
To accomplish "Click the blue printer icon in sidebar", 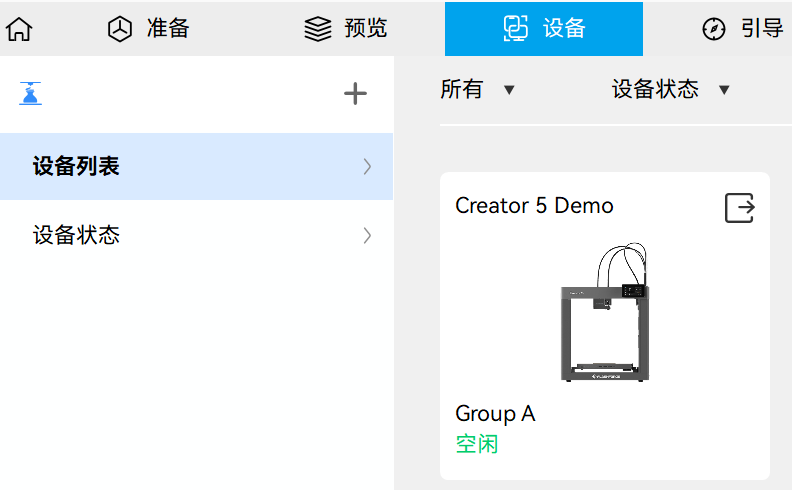I will [30, 93].
